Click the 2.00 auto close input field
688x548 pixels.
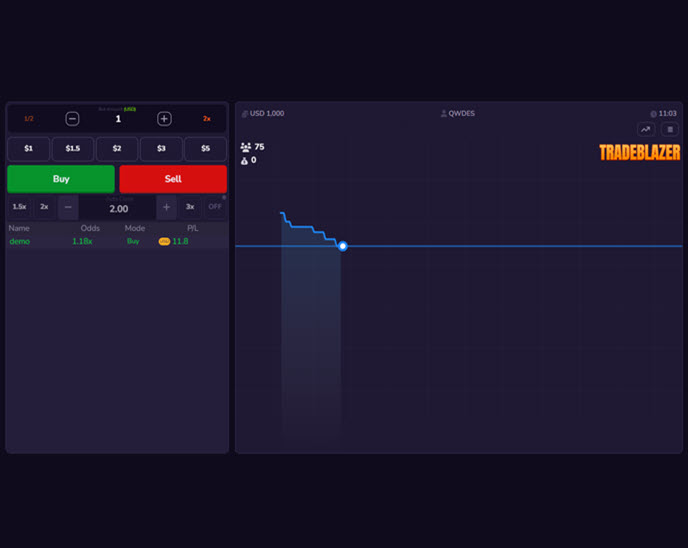pyautogui.click(x=118, y=209)
